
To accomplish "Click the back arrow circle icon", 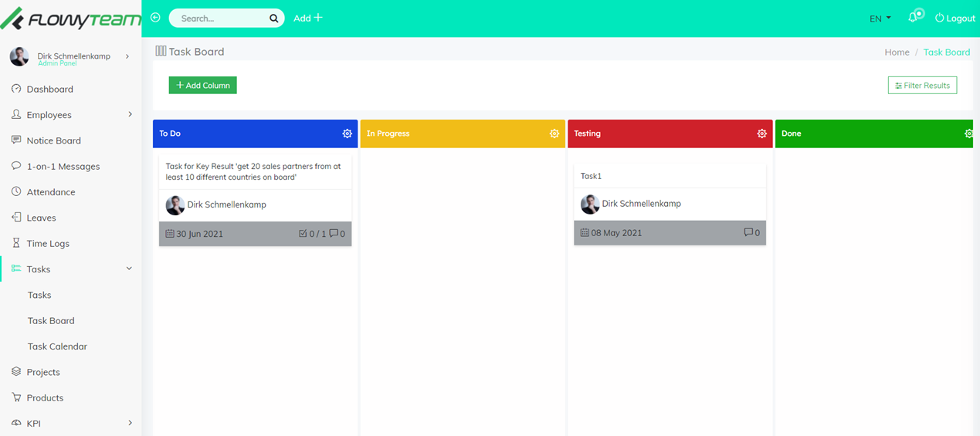I will point(155,18).
